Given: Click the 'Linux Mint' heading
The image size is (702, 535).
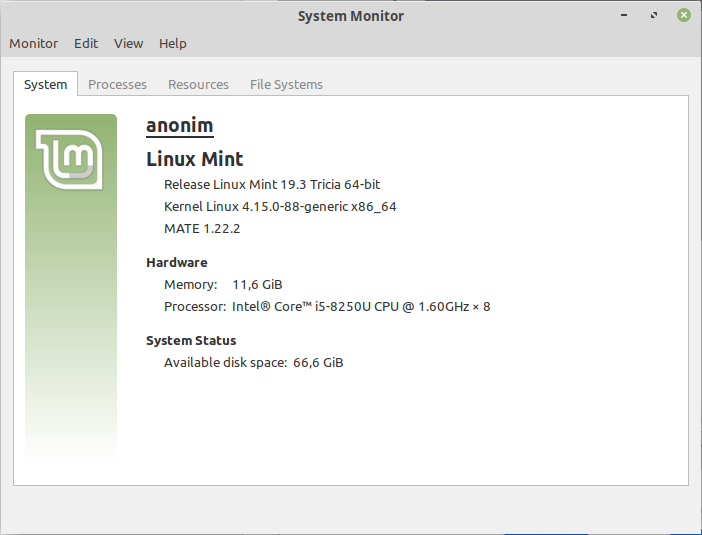Looking at the screenshot, I should [x=195, y=159].
